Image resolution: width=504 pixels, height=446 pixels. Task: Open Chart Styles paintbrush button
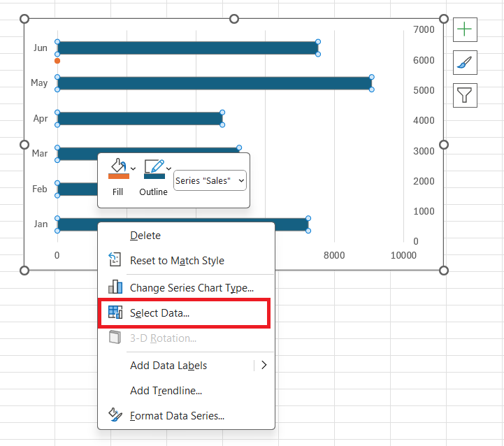[x=465, y=62]
